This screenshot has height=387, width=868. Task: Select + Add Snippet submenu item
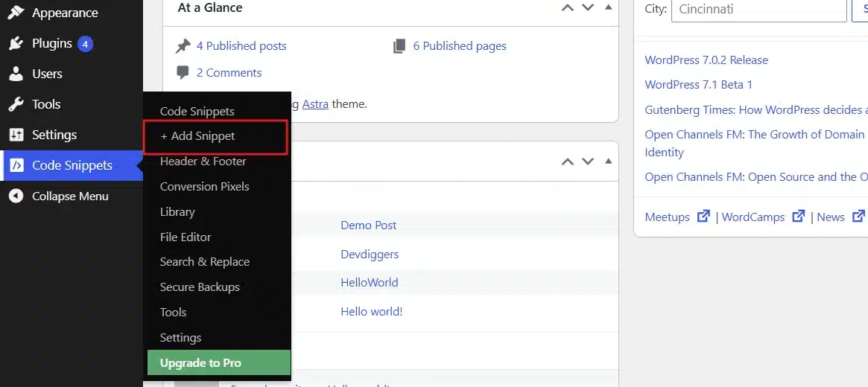(197, 136)
